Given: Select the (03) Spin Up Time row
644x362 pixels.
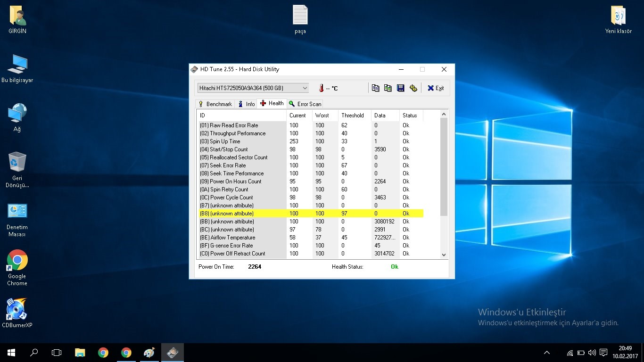Looking at the screenshot, I should (x=310, y=141).
